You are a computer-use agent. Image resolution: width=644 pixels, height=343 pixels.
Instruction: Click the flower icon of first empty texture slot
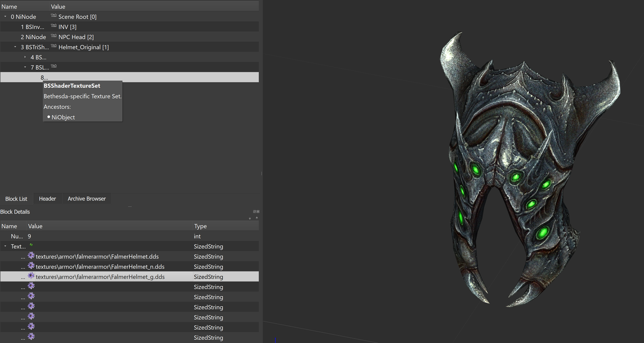click(x=31, y=286)
